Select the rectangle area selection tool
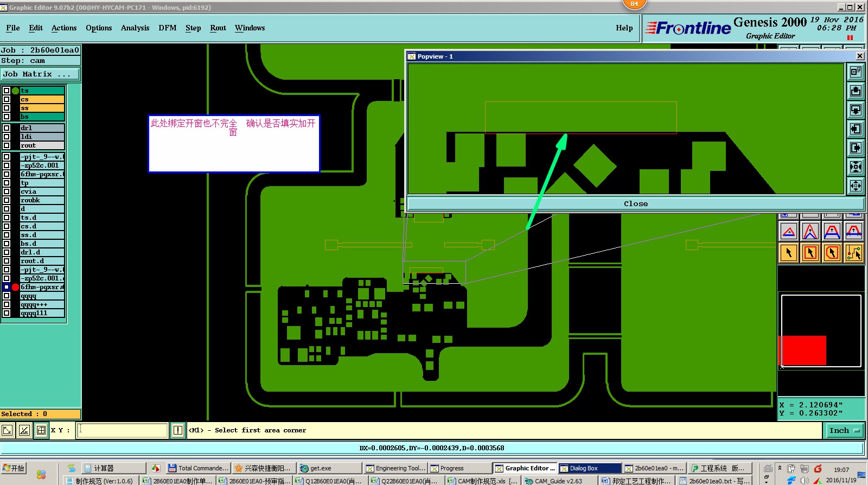This screenshot has width=868, height=485. 810,253
